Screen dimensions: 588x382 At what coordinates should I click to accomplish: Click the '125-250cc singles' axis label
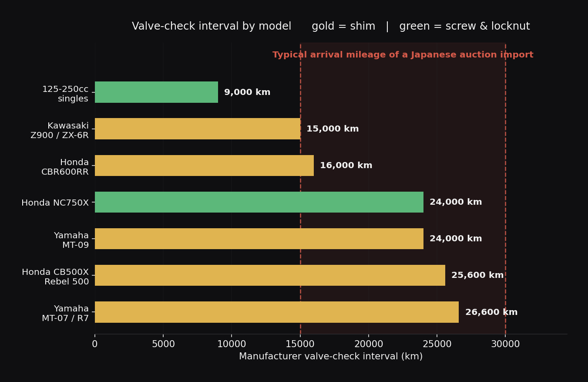[x=65, y=94]
